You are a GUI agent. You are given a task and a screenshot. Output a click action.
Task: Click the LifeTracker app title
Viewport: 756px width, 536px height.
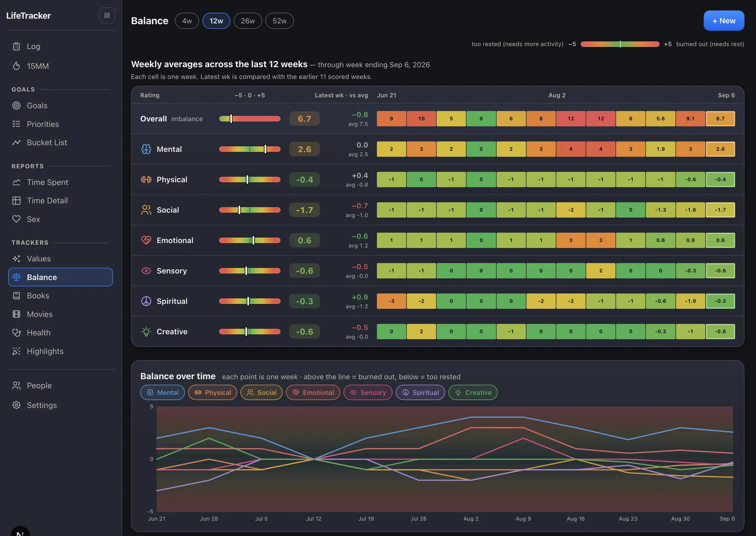click(29, 16)
